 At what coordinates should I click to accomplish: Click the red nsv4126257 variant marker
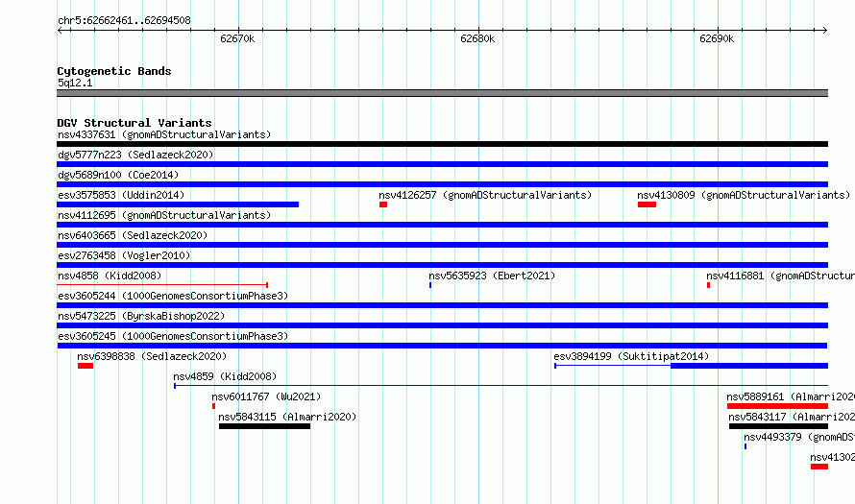[383, 204]
